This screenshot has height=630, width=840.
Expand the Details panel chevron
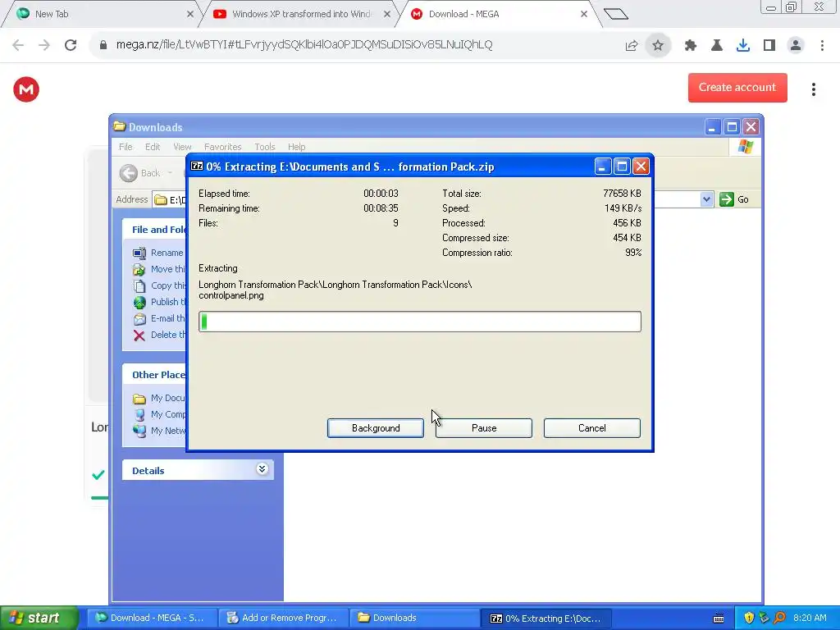click(x=262, y=469)
